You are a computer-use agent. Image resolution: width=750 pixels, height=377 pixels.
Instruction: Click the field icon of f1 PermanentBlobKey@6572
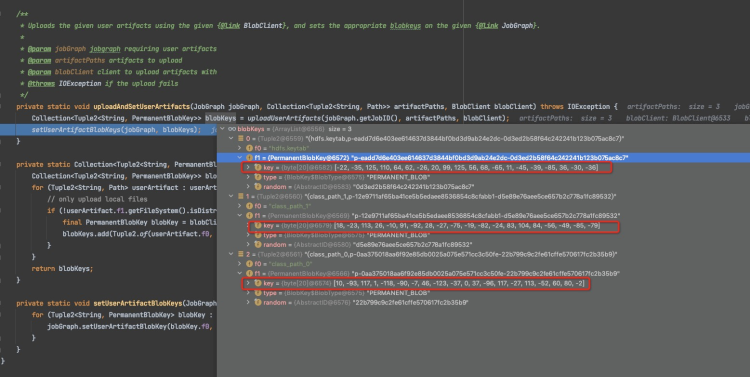pyautogui.click(x=249, y=158)
